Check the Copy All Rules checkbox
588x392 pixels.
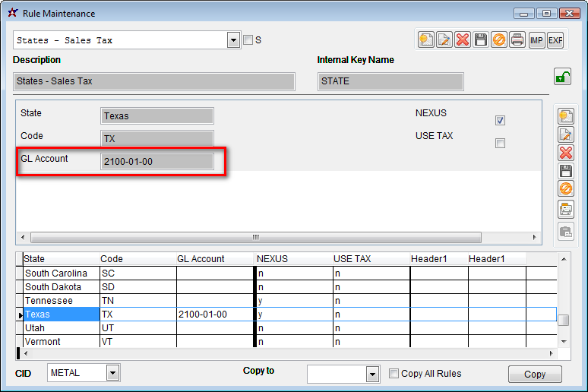394,373
